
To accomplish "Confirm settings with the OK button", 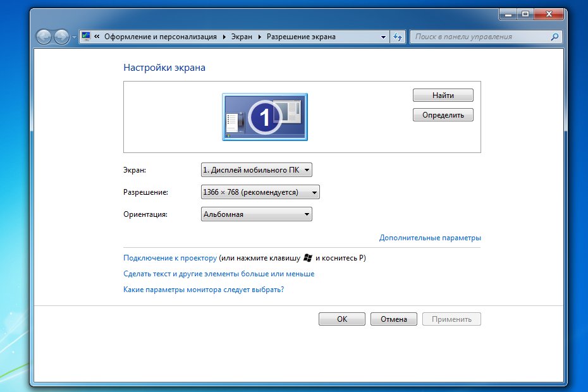I will point(342,319).
